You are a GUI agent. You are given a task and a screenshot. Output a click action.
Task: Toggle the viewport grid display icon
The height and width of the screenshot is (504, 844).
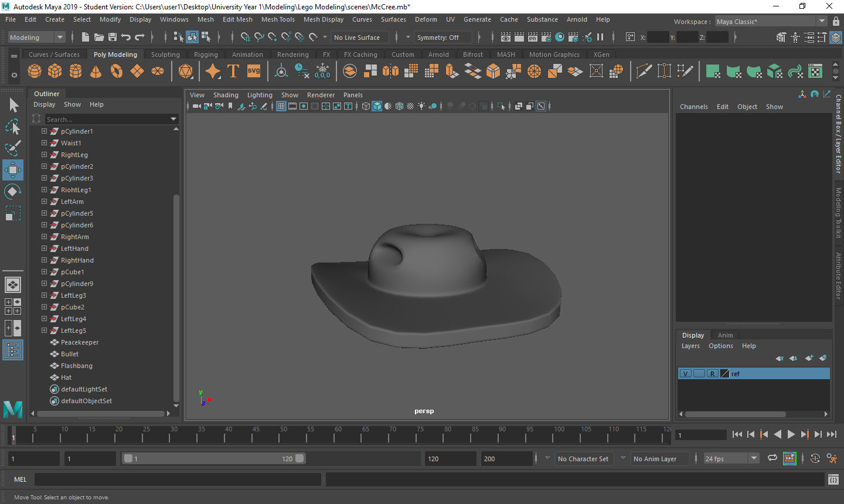281,106
